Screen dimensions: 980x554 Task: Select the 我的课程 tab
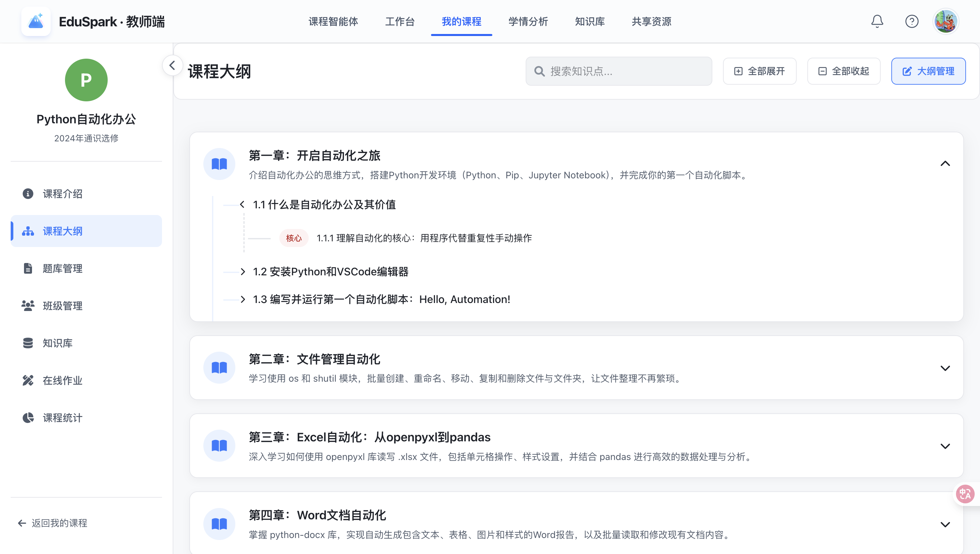tap(461, 21)
